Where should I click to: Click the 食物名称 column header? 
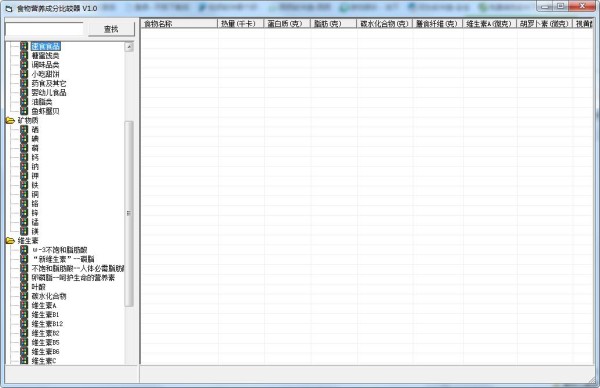click(x=179, y=24)
